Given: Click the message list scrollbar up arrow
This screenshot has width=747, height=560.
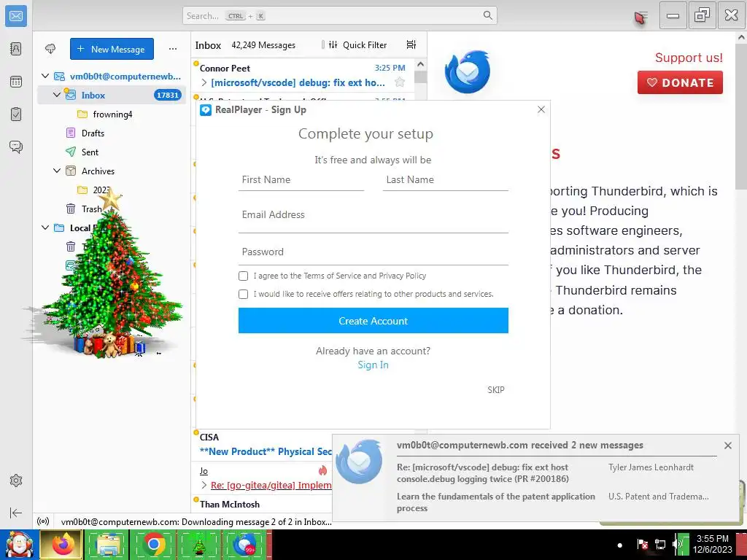Looking at the screenshot, I should coord(420,64).
